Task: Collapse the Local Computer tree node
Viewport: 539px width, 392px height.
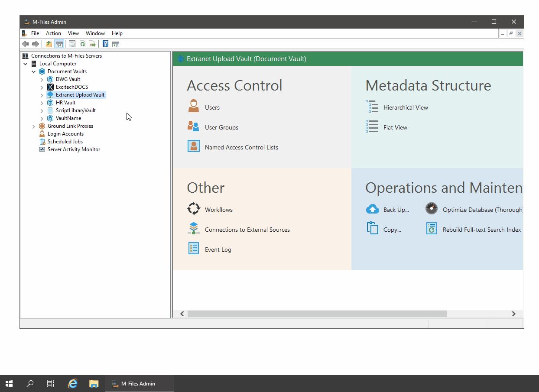Action: 26,64
